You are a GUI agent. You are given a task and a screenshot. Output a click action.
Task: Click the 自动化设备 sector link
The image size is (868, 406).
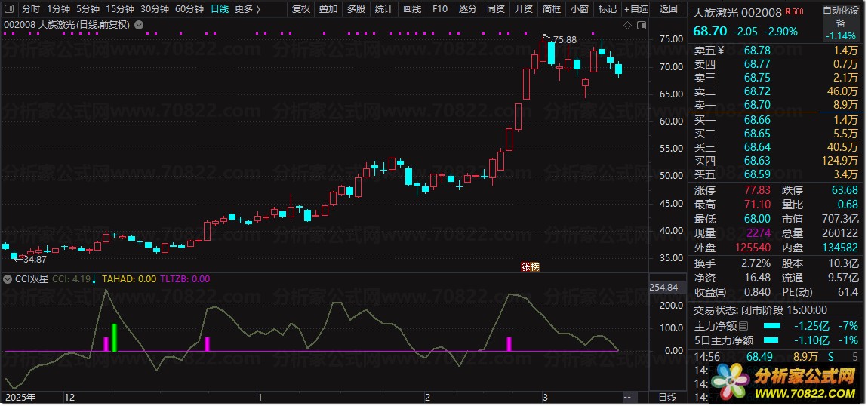coord(840,17)
